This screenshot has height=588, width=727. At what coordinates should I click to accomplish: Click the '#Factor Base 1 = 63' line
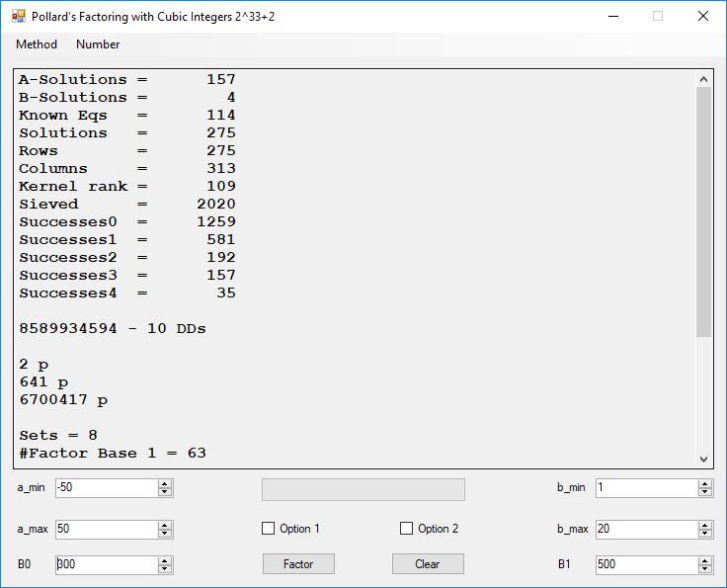click(113, 453)
